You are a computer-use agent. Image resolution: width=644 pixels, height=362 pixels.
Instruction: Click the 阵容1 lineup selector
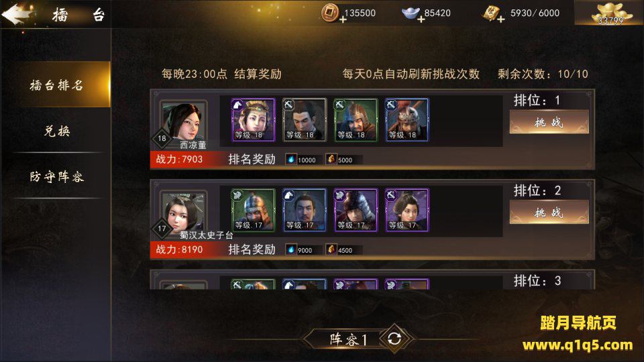coord(347,339)
